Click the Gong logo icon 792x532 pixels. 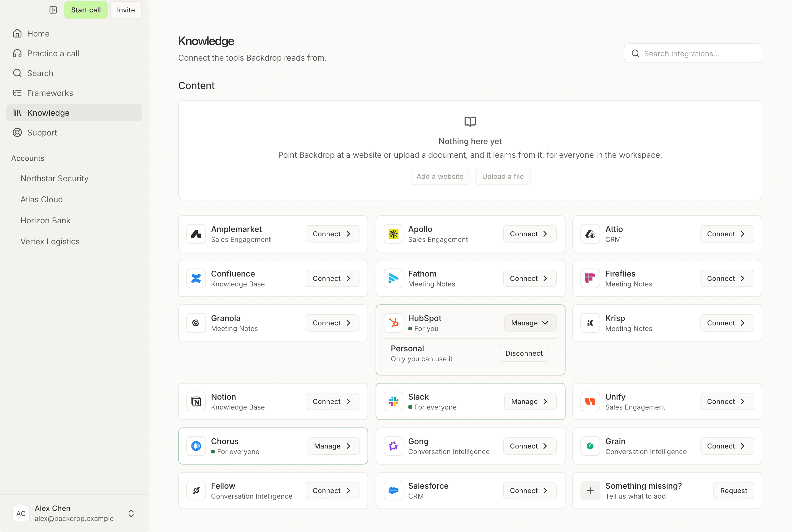coord(393,446)
